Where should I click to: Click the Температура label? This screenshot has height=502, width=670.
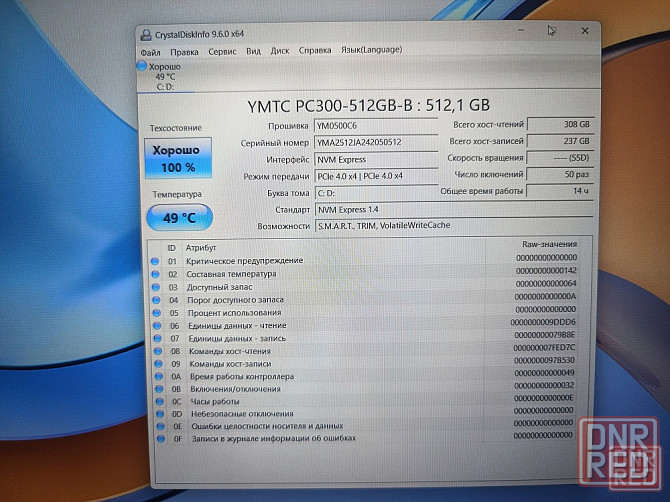[177, 194]
